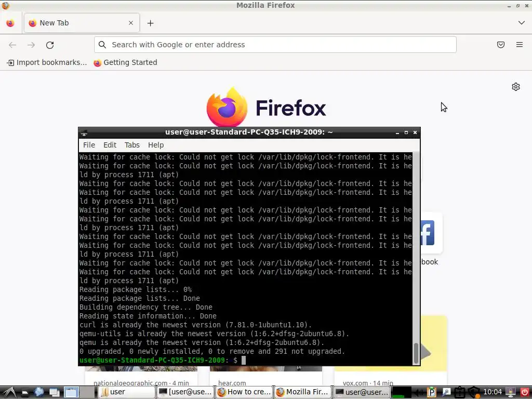Open new tab personalize gear icon
Image resolution: width=532 pixels, height=399 pixels.
pos(516,87)
